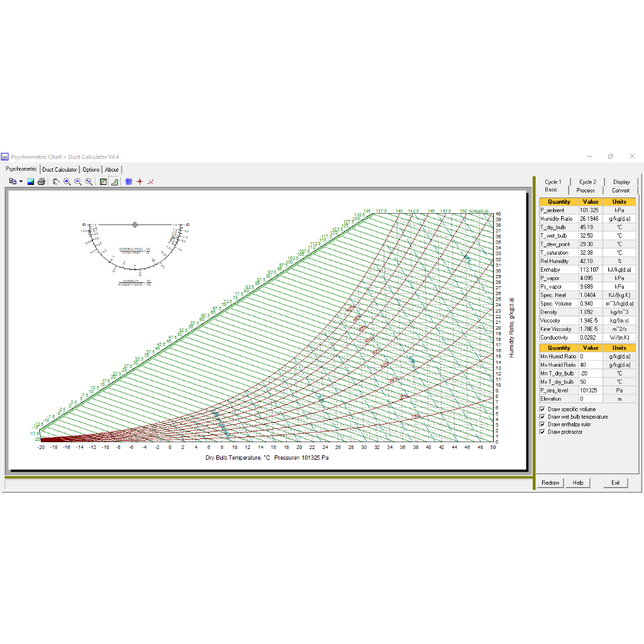Screen dimensions: 644x644
Task: Select the Cycle 2 tab
Action: [x=587, y=181]
